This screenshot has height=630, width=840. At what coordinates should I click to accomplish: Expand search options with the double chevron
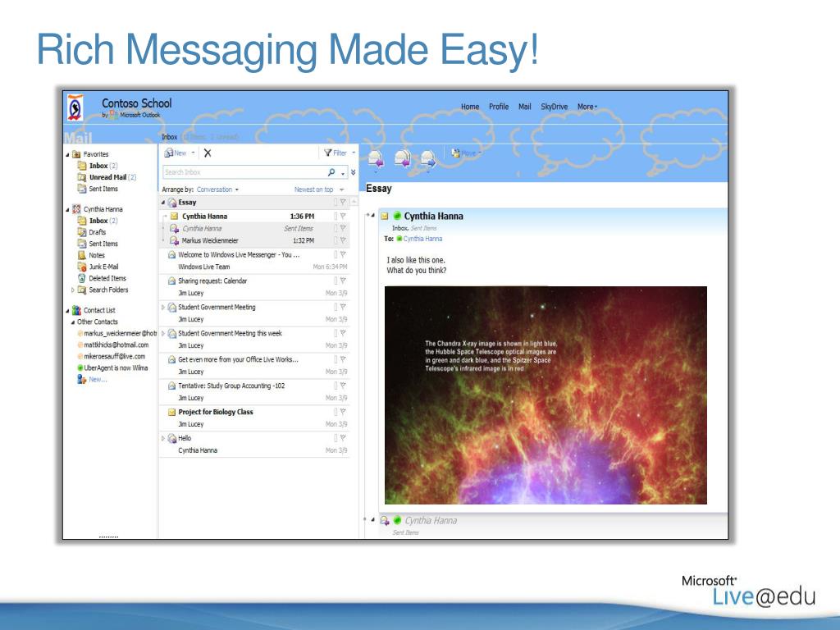(x=353, y=172)
